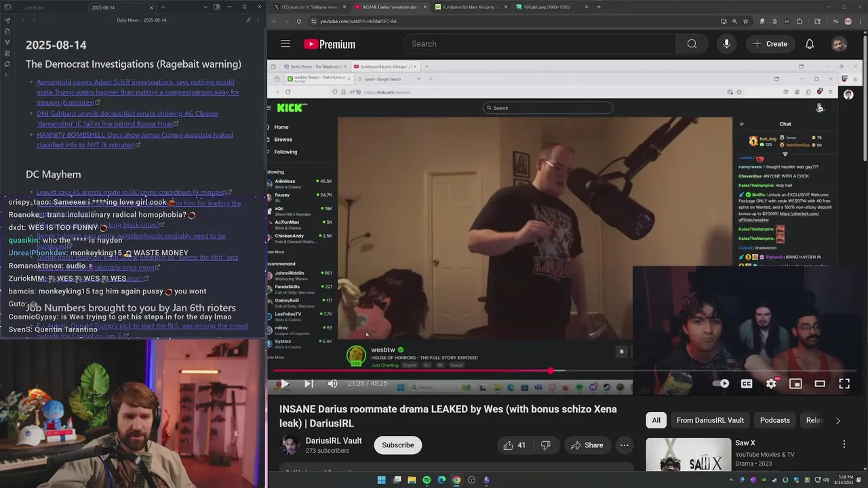
Task: Open YouTube notifications bell
Action: (810, 44)
